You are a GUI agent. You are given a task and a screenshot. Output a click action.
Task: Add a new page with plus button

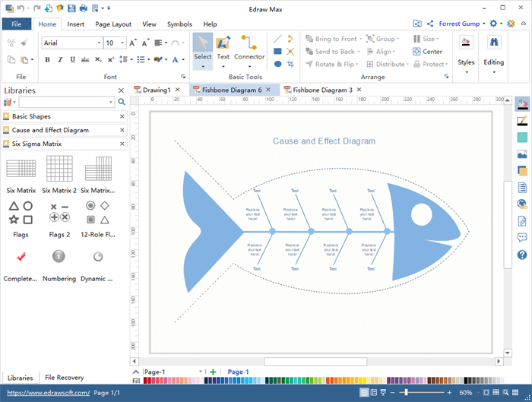pyautogui.click(x=213, y=372)
